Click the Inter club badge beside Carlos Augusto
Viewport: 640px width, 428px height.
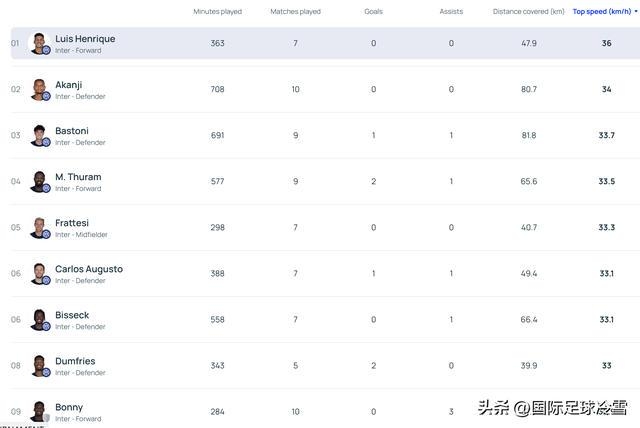(x=46, y=280)
